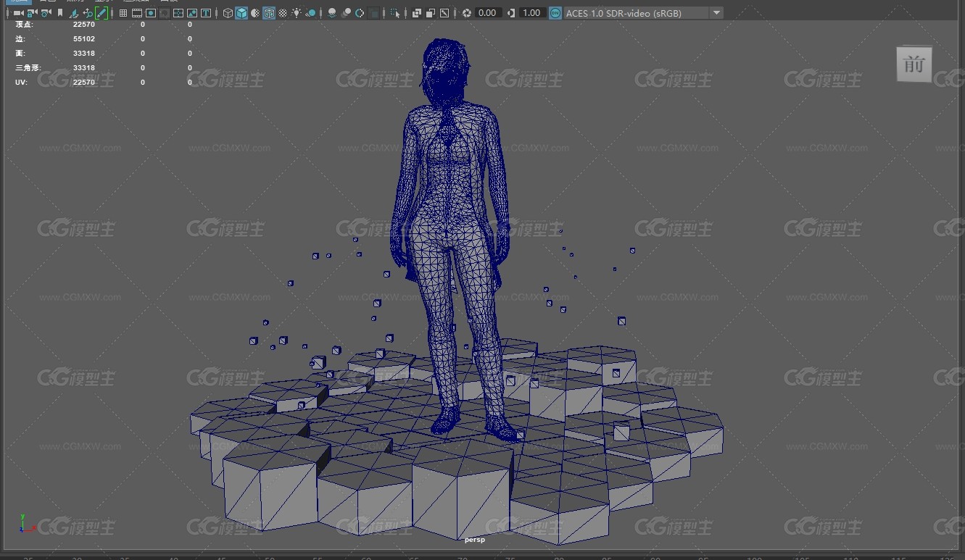The height and width of the screenshot is (560, 965).
Task: Click the '33318' value in the 三角形 row
Action: [x=84, y=67]
